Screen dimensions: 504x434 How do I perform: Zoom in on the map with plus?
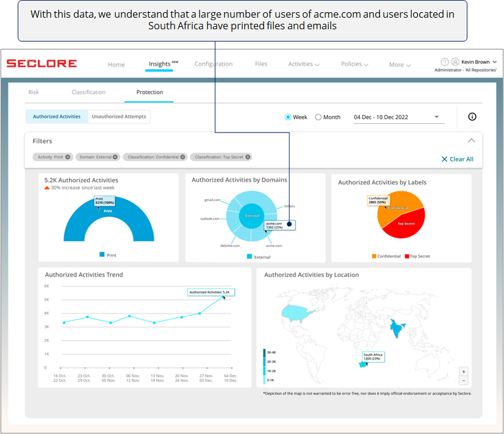click(x=464, y=372)
